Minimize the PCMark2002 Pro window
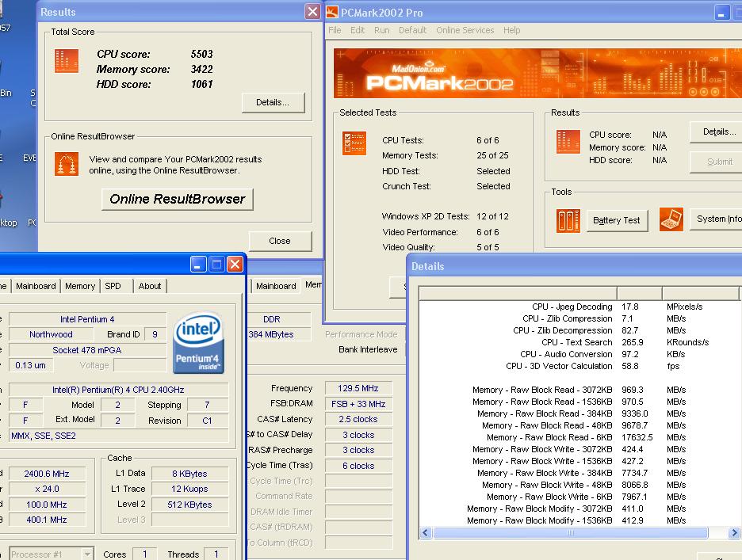 coord(721,13)
